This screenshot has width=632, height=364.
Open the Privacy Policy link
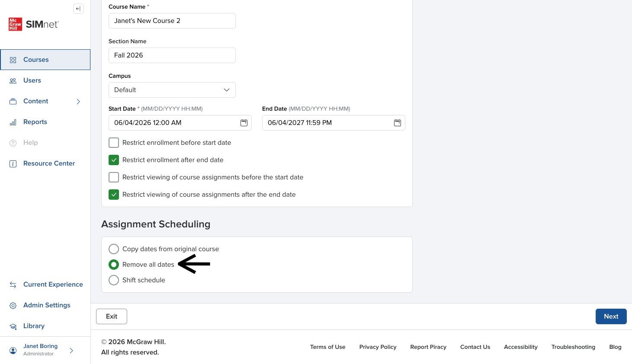click(378, 347)
